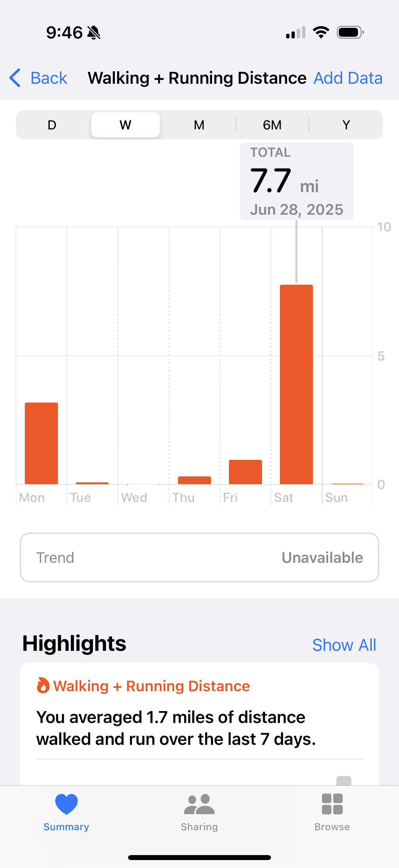Tap the back chevron arrow
Screen dimensions: 399x868
click(15, 78)
